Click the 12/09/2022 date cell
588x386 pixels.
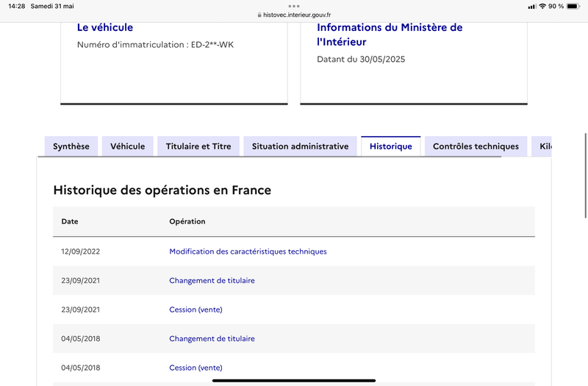pyautogui.click(x=81, y=251)
